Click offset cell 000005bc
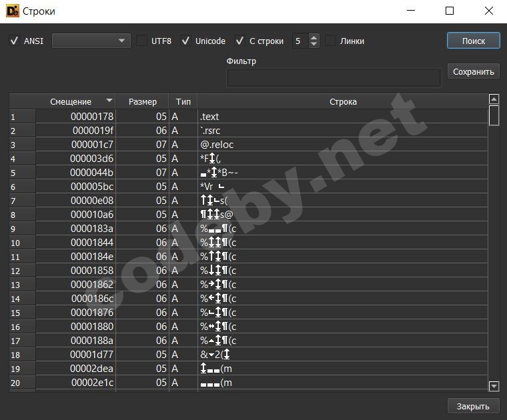The height and width of the screenshot is (420, 507). click(x=75, y=187)
